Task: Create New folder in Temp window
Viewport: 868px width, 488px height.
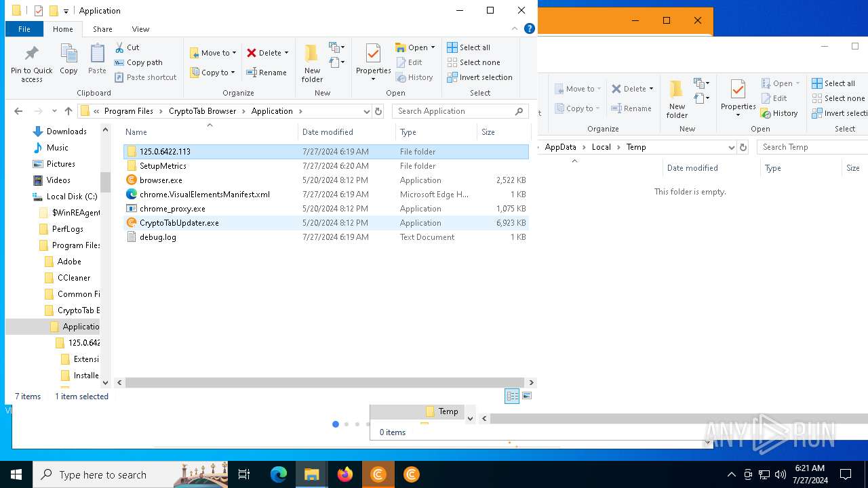Action: coord(677,99)
